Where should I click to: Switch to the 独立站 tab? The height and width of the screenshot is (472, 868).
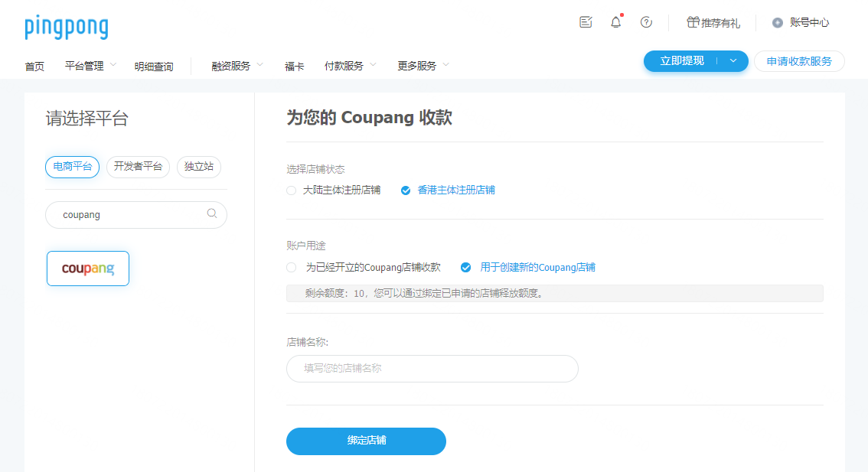click(199, 167)
